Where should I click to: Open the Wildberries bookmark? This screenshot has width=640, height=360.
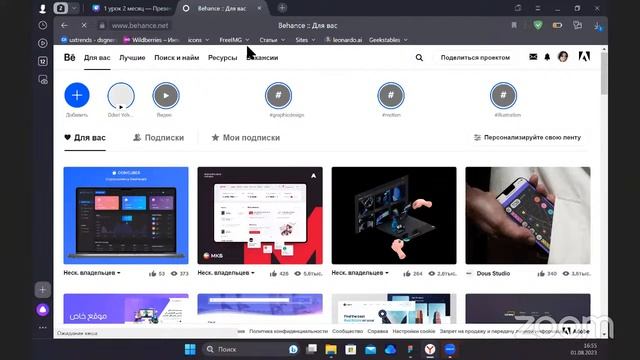tap(151, 40)
